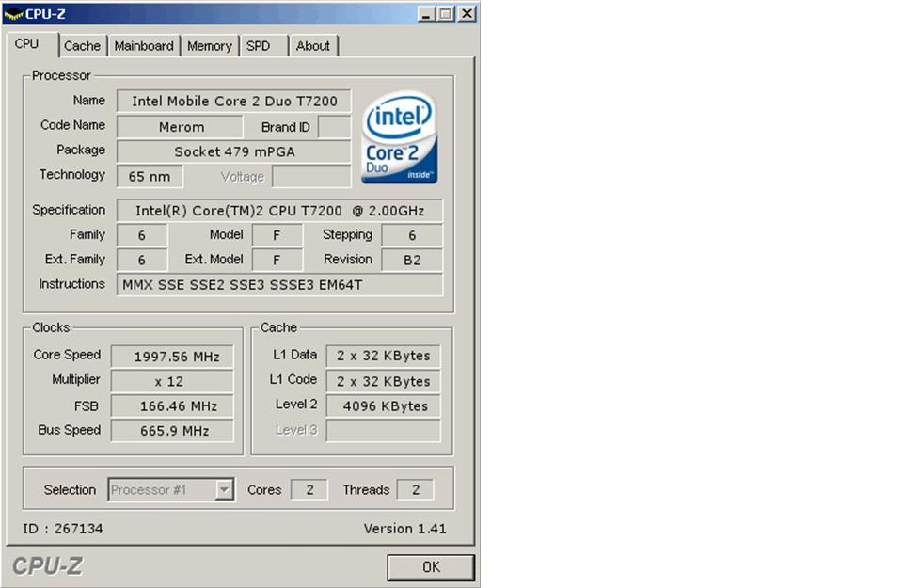The height and width of the screenshot is (588, 903).
Task: Click the CPU-Z title bar icon
Action: click(13, 14)
